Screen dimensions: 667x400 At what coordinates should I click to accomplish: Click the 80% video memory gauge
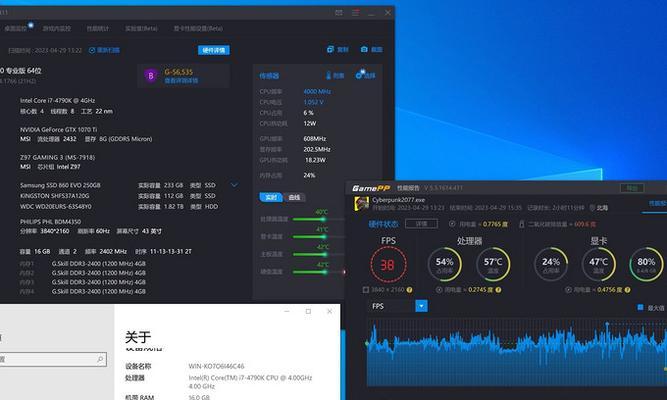tap(646, 265)
